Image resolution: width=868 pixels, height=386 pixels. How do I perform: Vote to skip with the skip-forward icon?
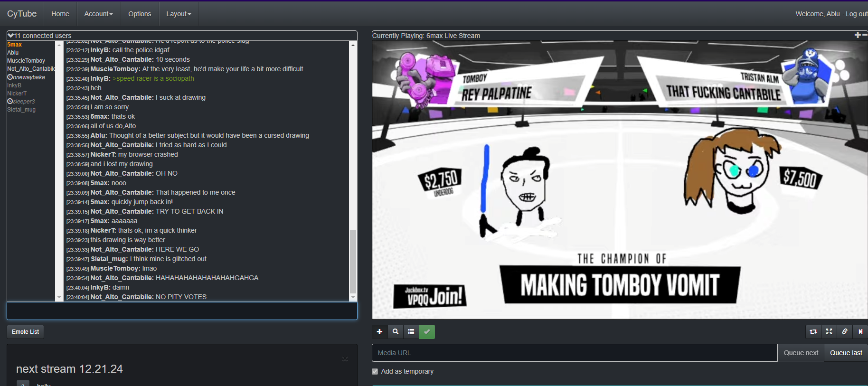[x=860, y=331]
